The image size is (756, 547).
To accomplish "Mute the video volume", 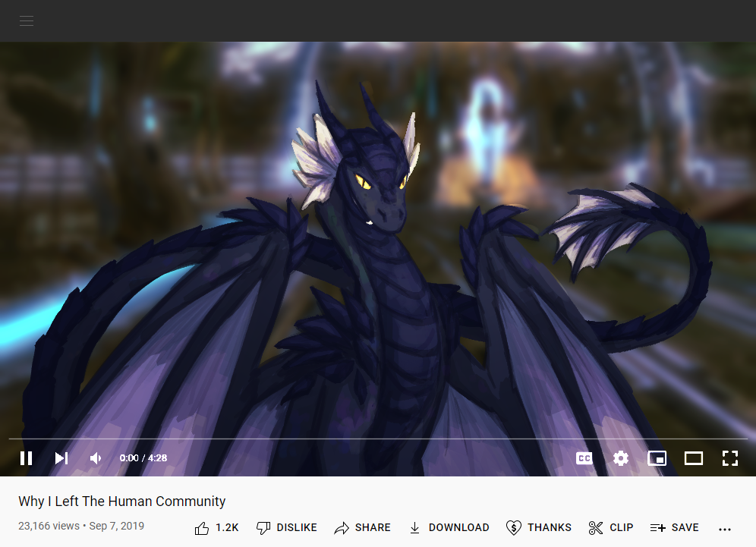I will (96, 458).
